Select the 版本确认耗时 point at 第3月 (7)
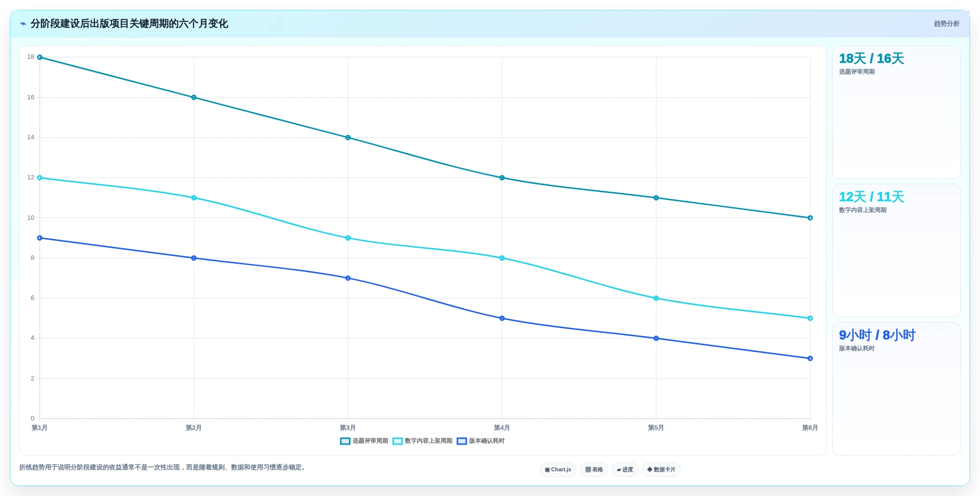The image size is (980, 496). (x=348, y=278)
